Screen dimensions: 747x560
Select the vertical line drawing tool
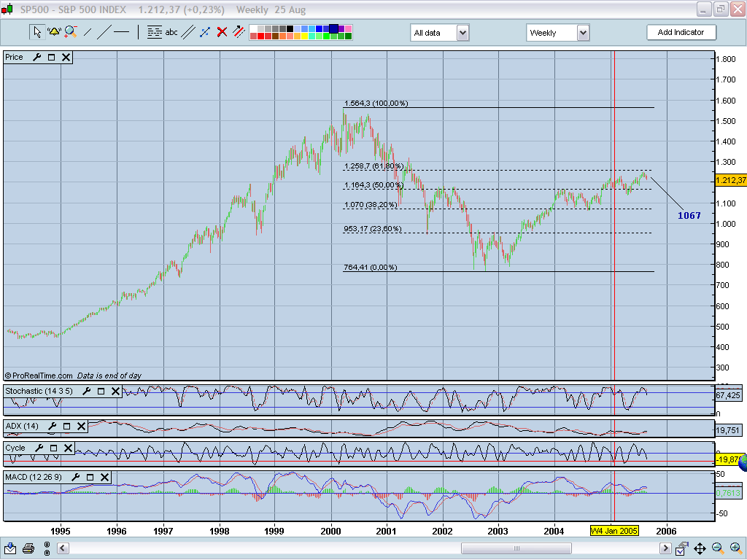(x=138, y=32)
